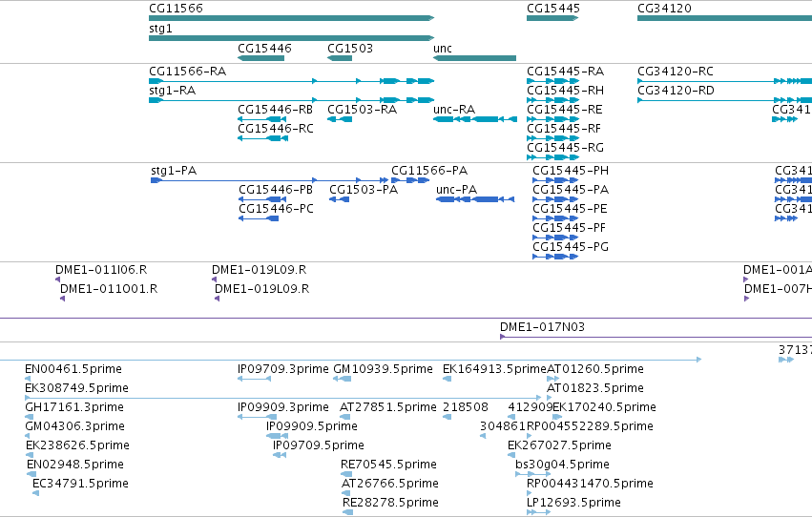Select the CG34120 gene label
812x517 pixels.
tap(664, 9)
